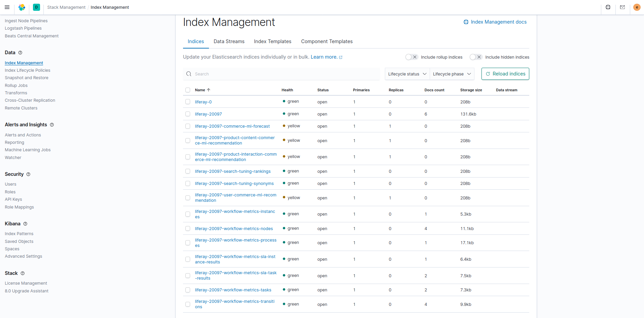This screenshot has width=644, height=318.
Task: Click the help icon next to Kibana
Action: pyautogui.click(x=25, y=224)
